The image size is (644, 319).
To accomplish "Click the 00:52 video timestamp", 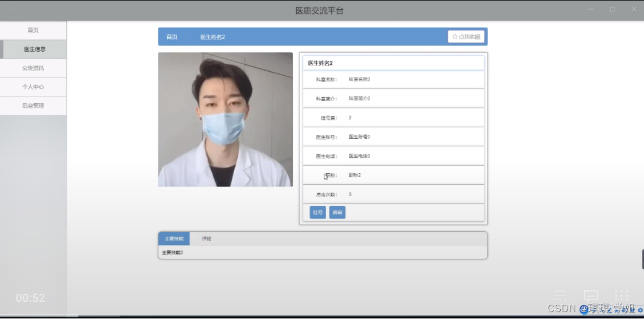I will [x=30, y=298].
